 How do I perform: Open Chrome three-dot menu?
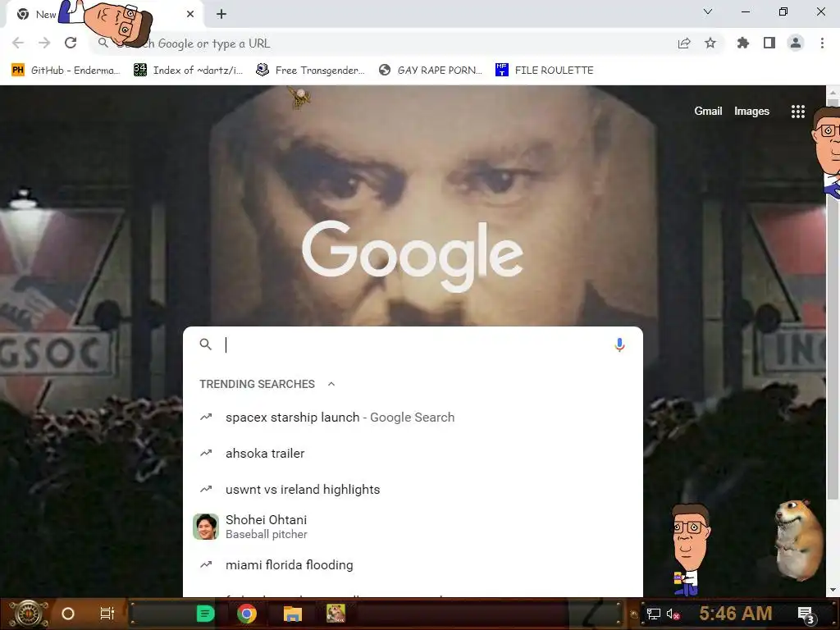822,43
